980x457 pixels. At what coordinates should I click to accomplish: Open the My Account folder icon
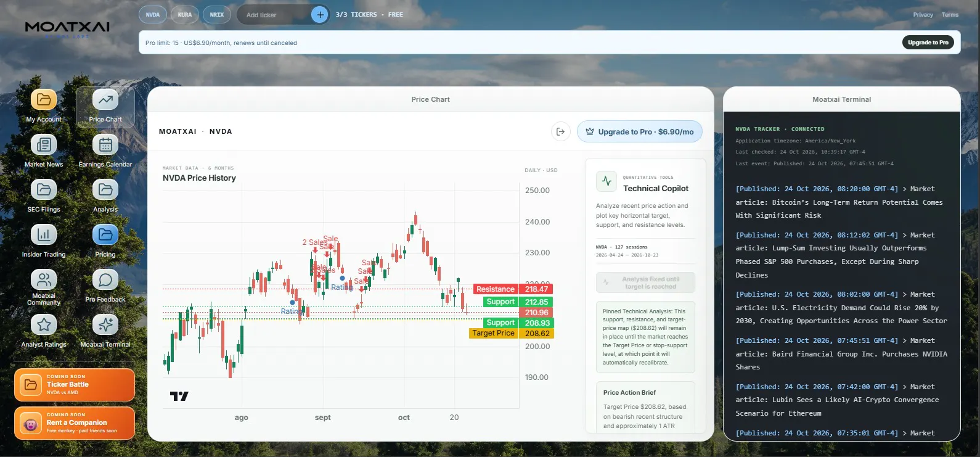tap(44, 99)
